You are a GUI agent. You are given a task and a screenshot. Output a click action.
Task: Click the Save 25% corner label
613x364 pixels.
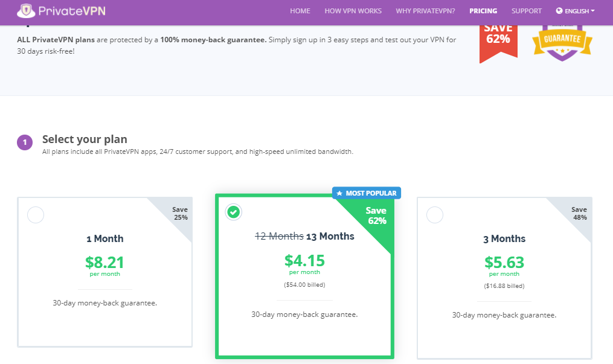(x=180, y=213)
